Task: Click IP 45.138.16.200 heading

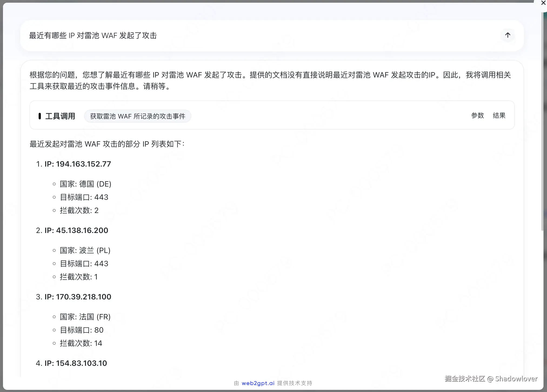Action: [76, 230]
